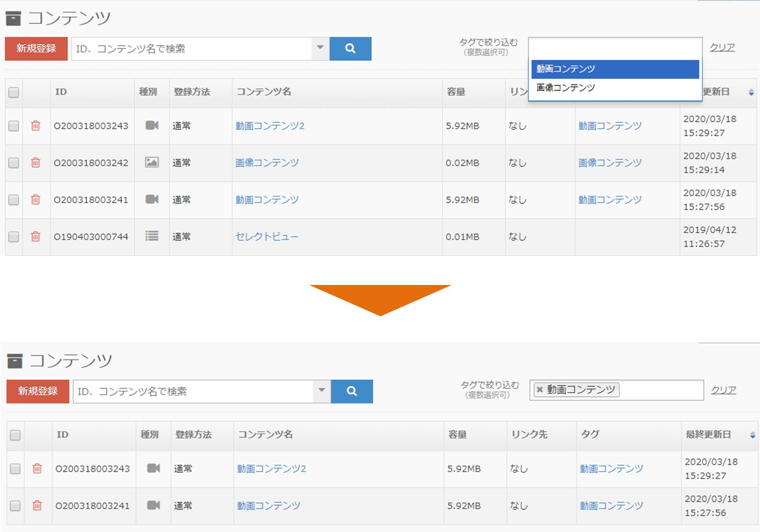Click video type icon for 0200318003241 upper row

152,199
